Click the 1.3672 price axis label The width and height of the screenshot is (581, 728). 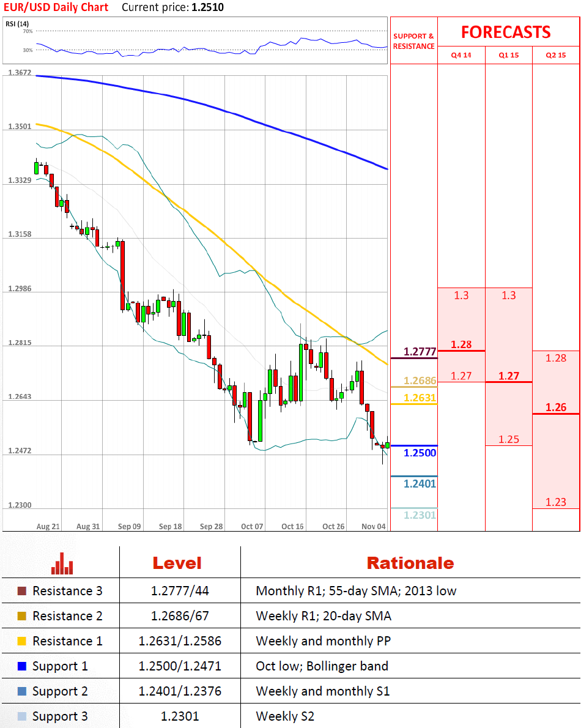tap(20, 72)
